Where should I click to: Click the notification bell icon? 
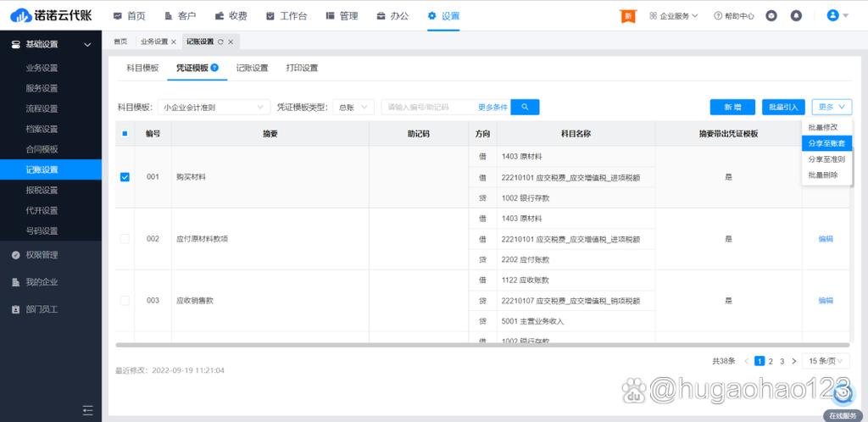coord(796,16)
